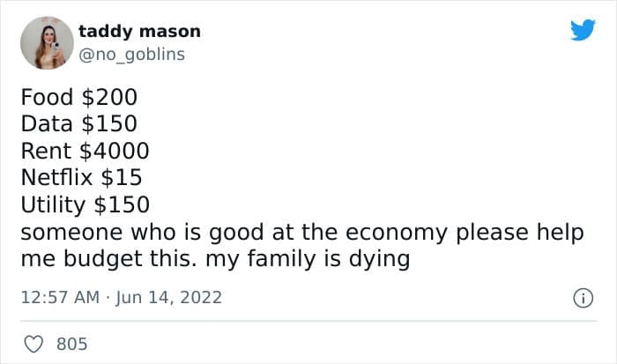Like the tweet with the heart icon
Image resolution: width=617 pixels, height=364 pixels.
(34, 342)
